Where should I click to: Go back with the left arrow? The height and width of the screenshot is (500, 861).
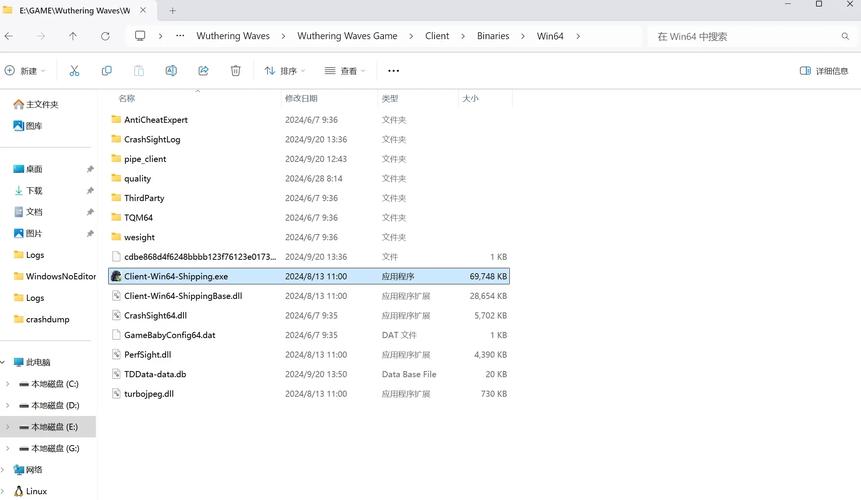click(x=9, y=36)
